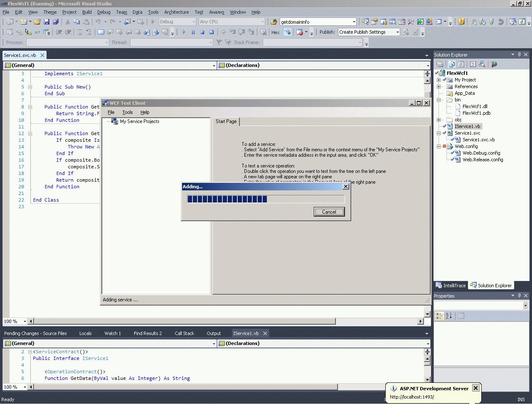The height and width of the screenshot is (404, 532).
Task: Cancel the Adding service dialog
Action: tap(329, 212)
